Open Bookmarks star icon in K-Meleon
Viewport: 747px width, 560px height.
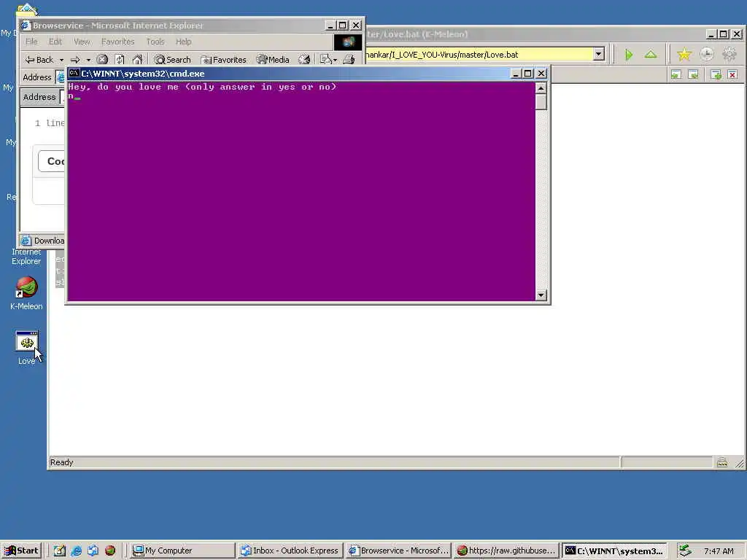coord(684,54)
